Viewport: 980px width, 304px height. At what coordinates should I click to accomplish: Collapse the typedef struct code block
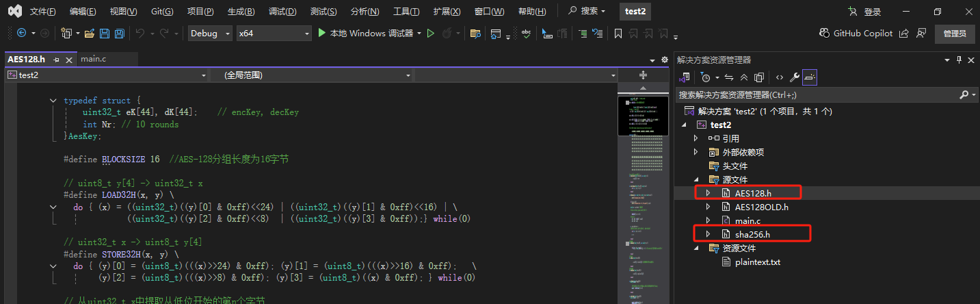click(x=53, y=101)
